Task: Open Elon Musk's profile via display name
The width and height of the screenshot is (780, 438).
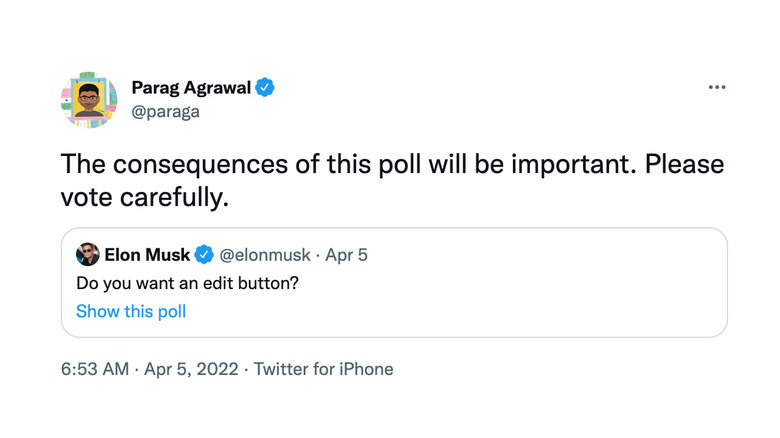Action: pos(147,254)
